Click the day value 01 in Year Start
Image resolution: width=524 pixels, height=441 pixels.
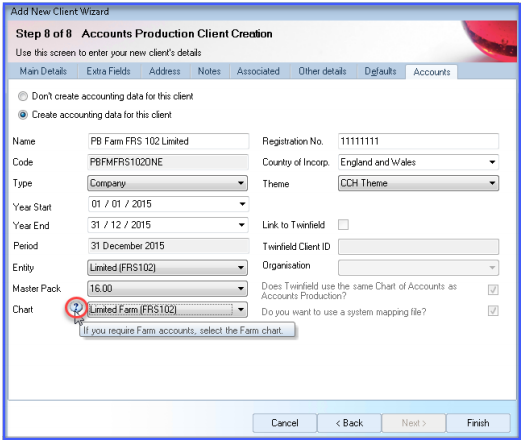pos(96,204)
